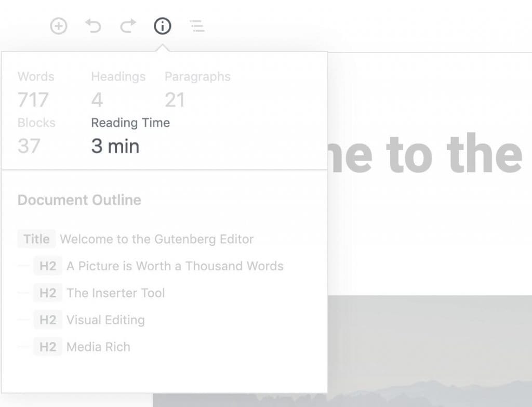Click the H2 badge beside Media Rich
The width and height of the screenshot is (532, 407).
[x=48, y=347]
